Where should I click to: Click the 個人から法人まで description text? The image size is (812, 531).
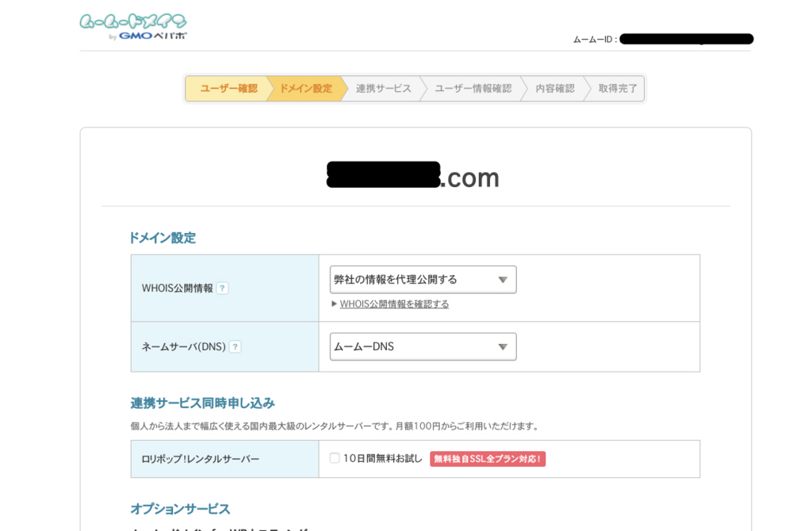pyautogui.click(x=335, y=426)
